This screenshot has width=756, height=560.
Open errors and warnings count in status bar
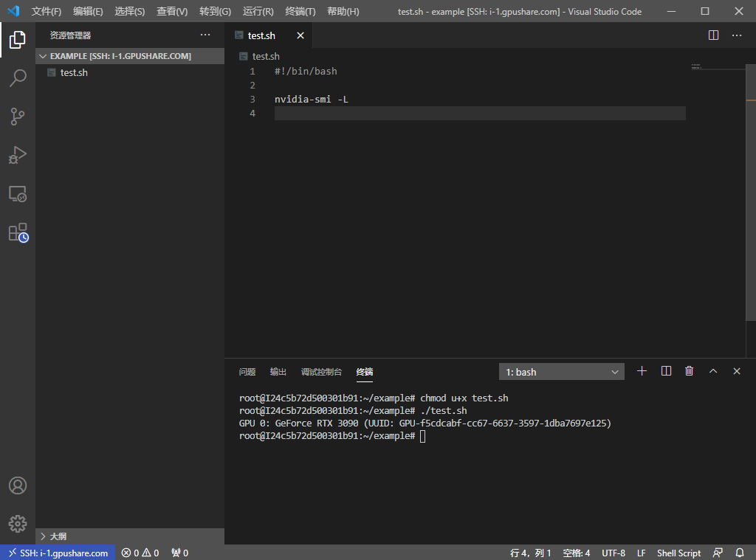(140, 553)
